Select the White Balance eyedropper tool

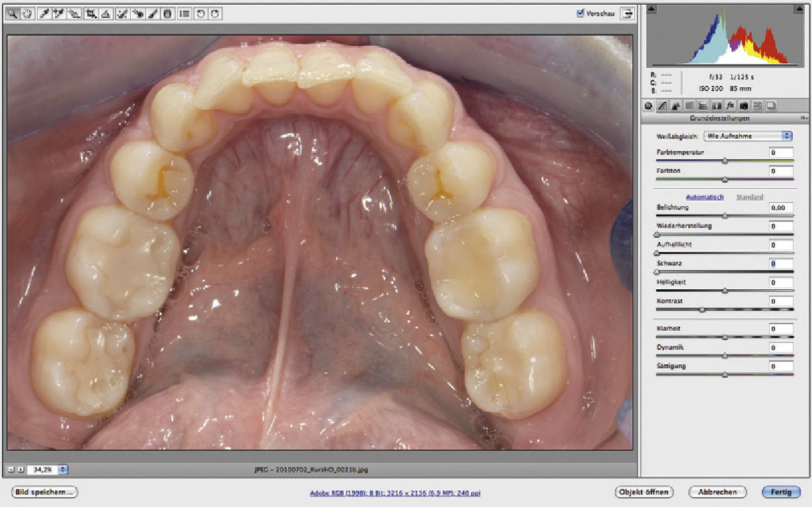click(x=44, y=13)
